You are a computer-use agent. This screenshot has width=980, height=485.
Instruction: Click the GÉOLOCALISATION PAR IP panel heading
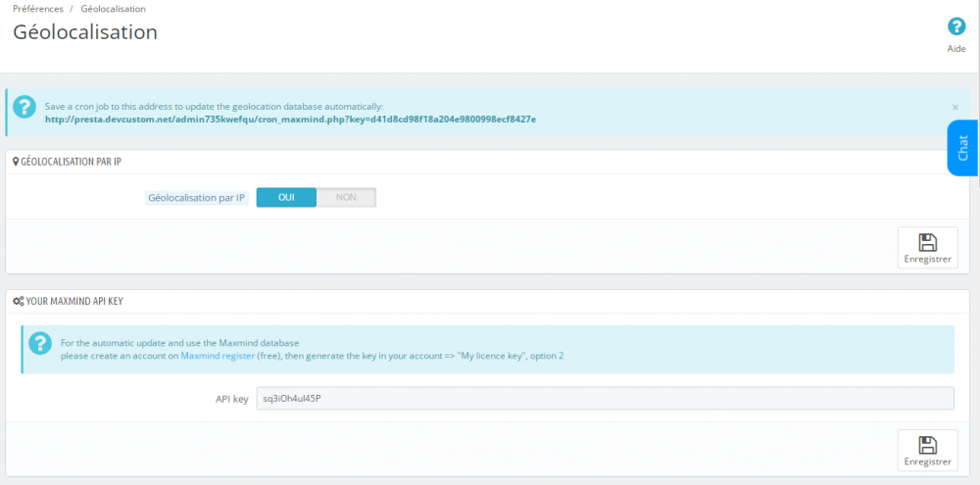pos(72,162)
